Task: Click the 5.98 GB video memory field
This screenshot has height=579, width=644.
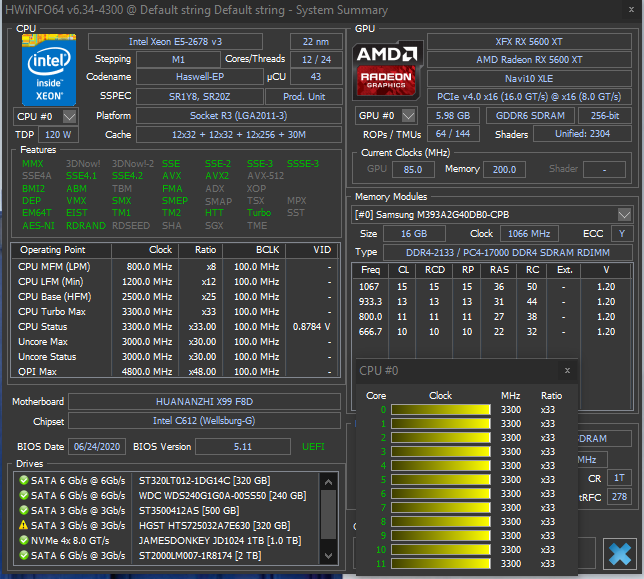Action: click(x=453, y=115)
